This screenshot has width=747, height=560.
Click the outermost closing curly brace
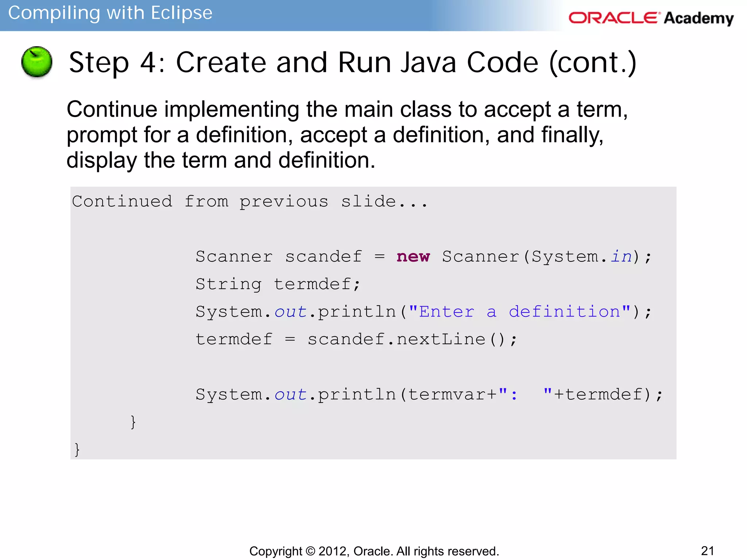[x=77, y=450]
